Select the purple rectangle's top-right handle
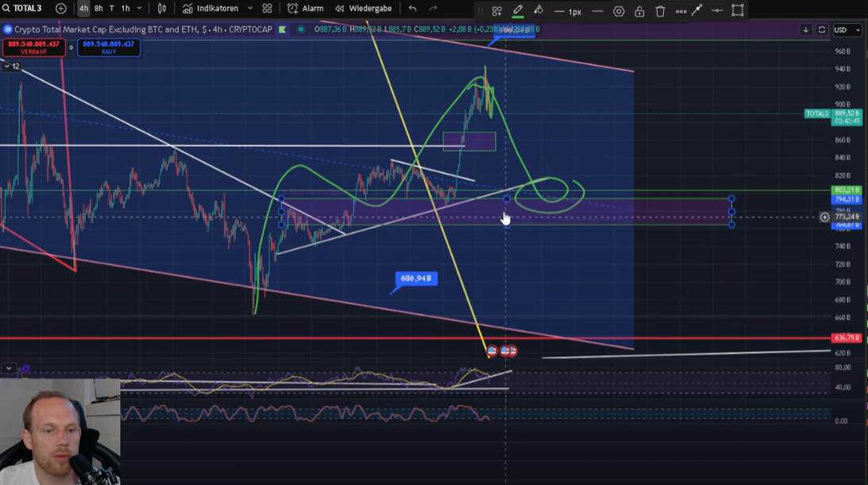 pyautogui.click(x=732, y=198)
